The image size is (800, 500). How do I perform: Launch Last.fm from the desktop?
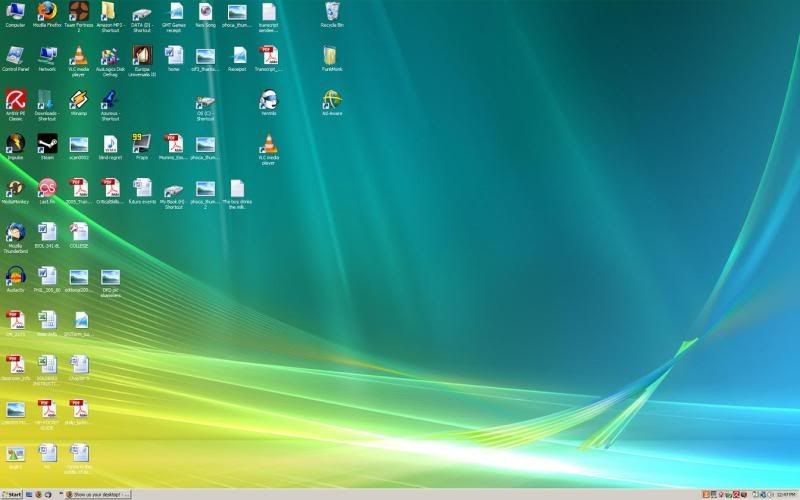[x=47, y=191]
